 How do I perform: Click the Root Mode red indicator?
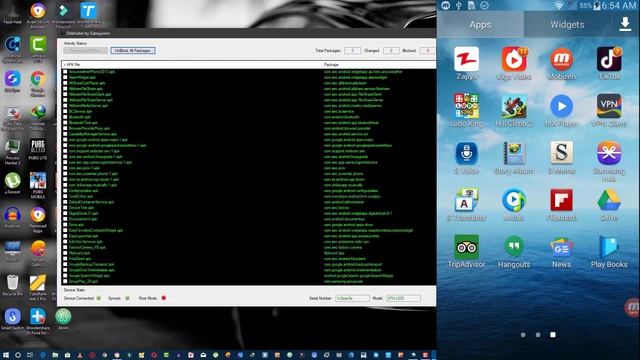(x=164, y=298)
